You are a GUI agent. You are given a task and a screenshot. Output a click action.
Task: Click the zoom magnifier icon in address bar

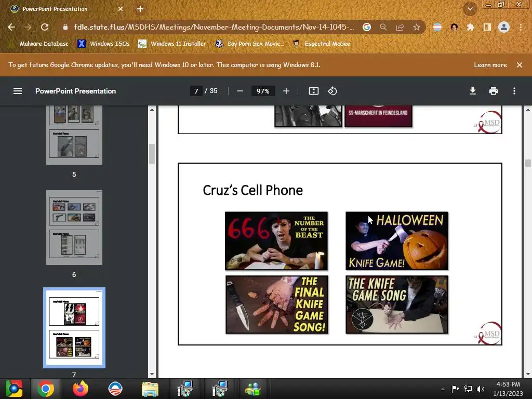(383, 27)
